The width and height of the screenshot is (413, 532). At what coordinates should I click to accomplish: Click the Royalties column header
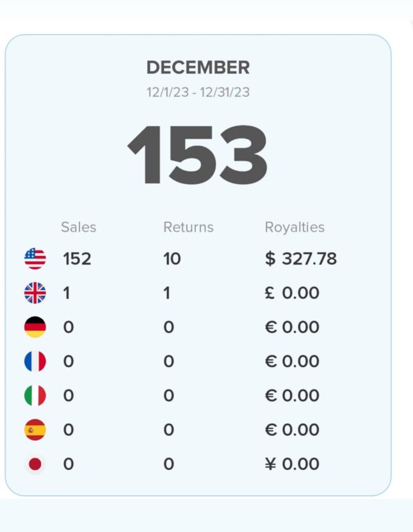pos(295,227)
